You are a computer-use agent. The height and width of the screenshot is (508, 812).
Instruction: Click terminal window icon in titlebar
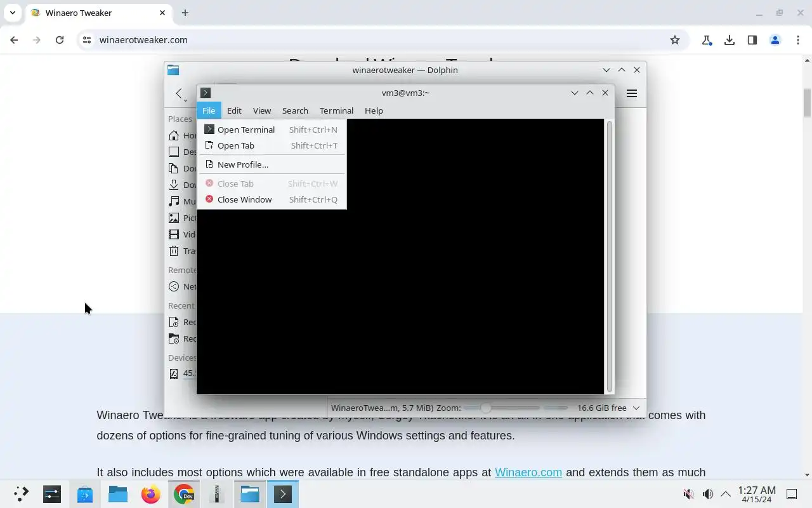206,93
